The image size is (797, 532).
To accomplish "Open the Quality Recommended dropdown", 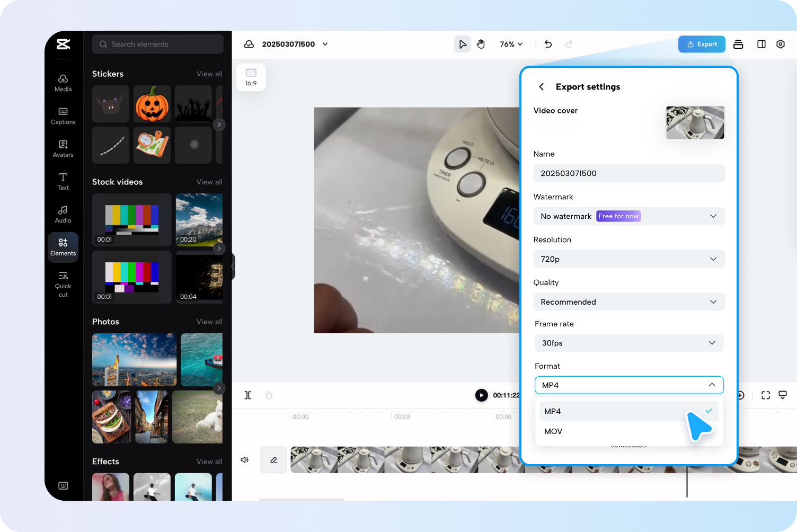I will pyautogui.click(x=629, y=302).
